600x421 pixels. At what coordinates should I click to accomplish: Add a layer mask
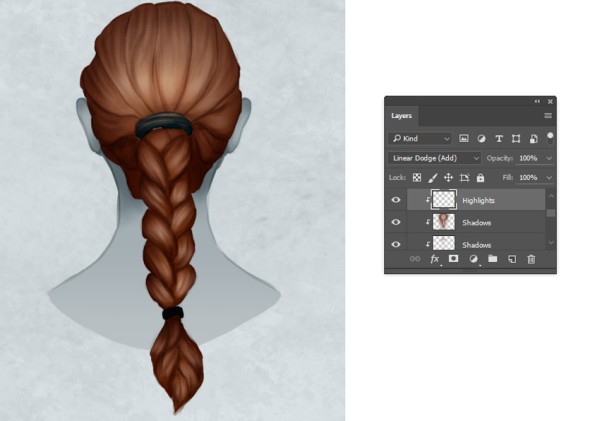453,259
